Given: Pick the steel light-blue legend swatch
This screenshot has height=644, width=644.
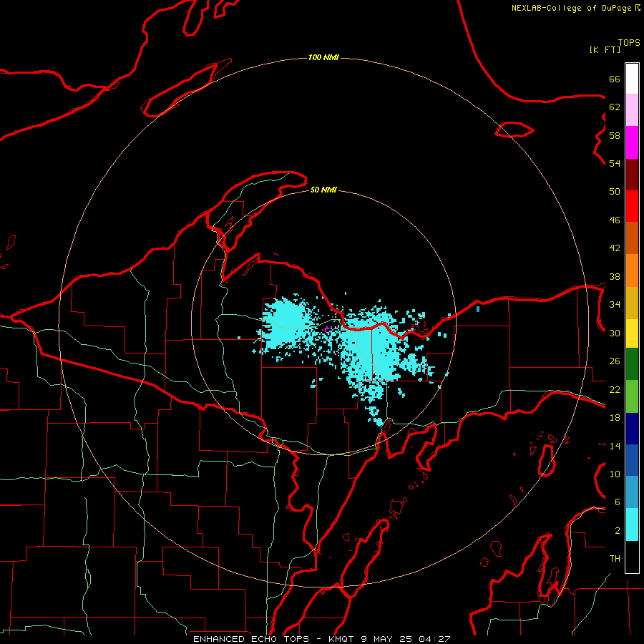Looking at the screenshot, I should pos(632,492).
